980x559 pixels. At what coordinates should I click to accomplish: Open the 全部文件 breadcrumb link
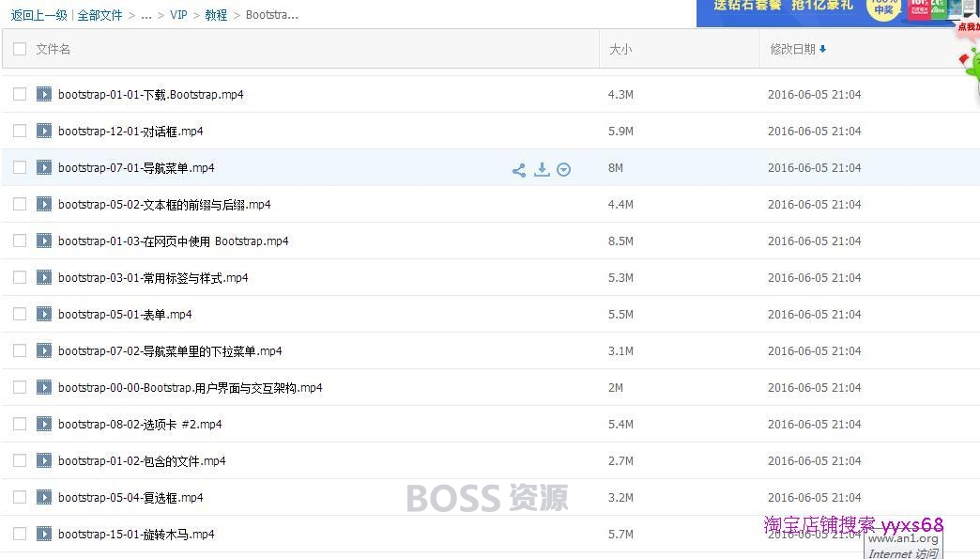pos(100,15)
